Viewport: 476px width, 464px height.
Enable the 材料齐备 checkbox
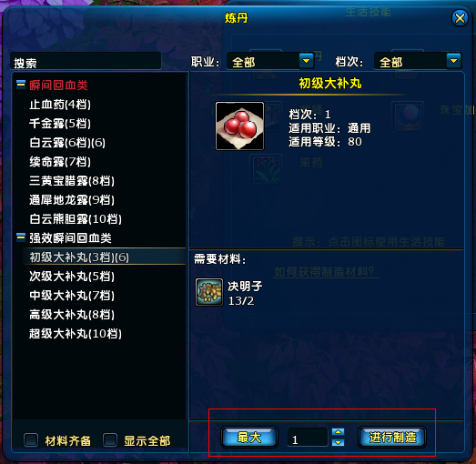31,440
